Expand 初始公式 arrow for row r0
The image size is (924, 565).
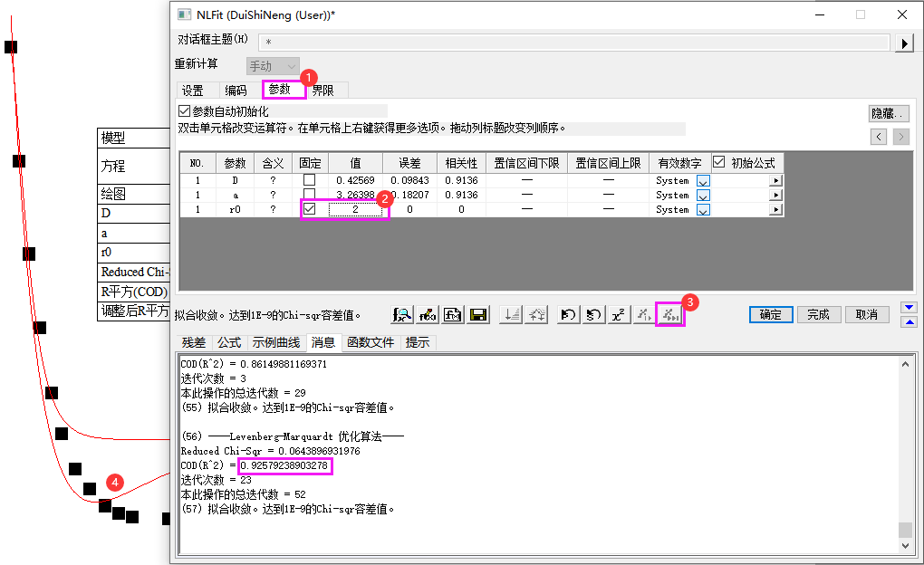tap(776, 210)
